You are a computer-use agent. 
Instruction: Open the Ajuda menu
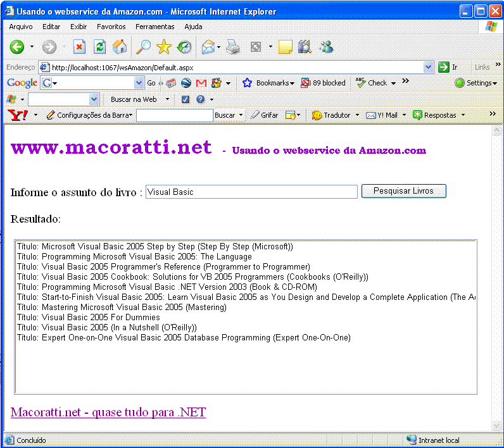[x=193, y=27]
